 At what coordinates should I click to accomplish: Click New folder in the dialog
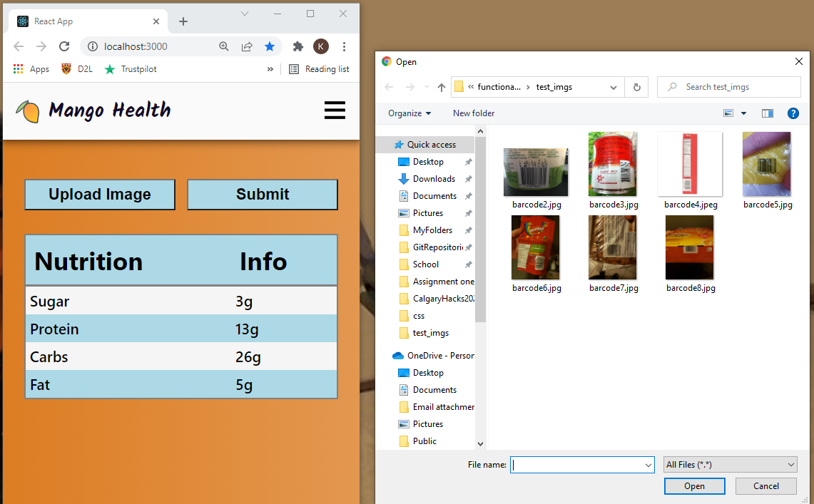click(474, 113)
